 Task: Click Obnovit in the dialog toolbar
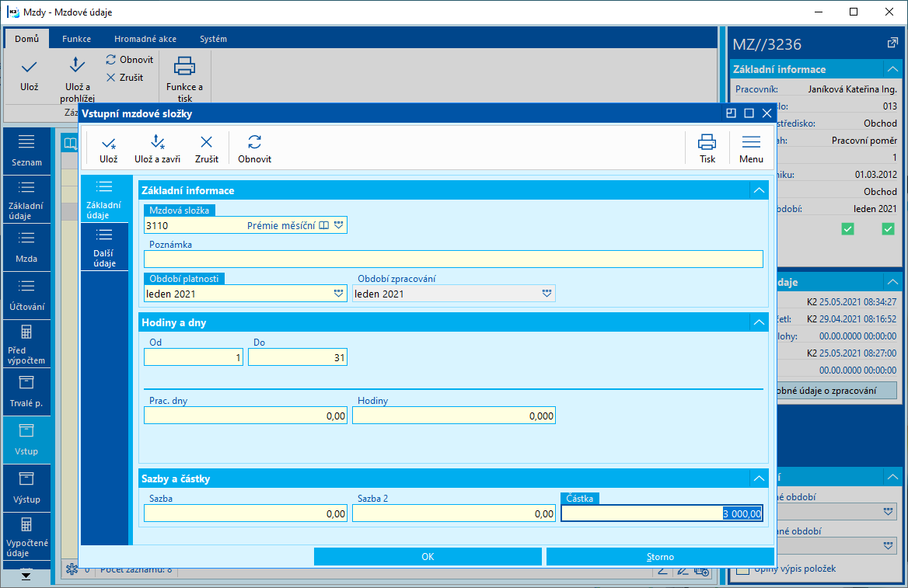(254, 148)
